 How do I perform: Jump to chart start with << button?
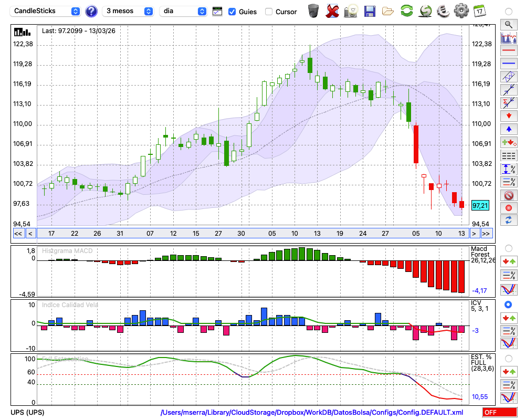point(18,234)
